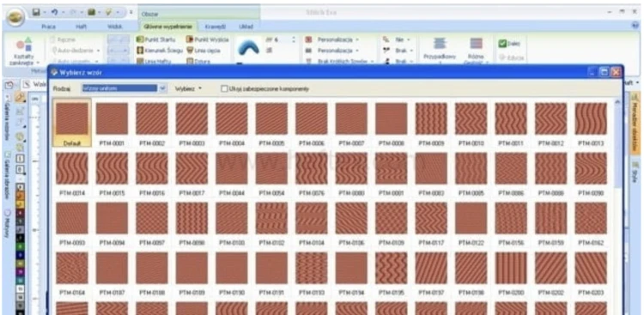Switch to the Haft tab

tap(81, 27)
